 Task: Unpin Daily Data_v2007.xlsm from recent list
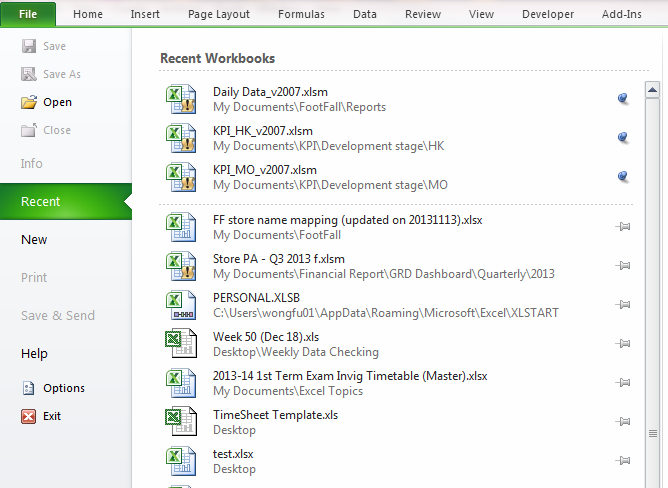(x=622, y=98)
